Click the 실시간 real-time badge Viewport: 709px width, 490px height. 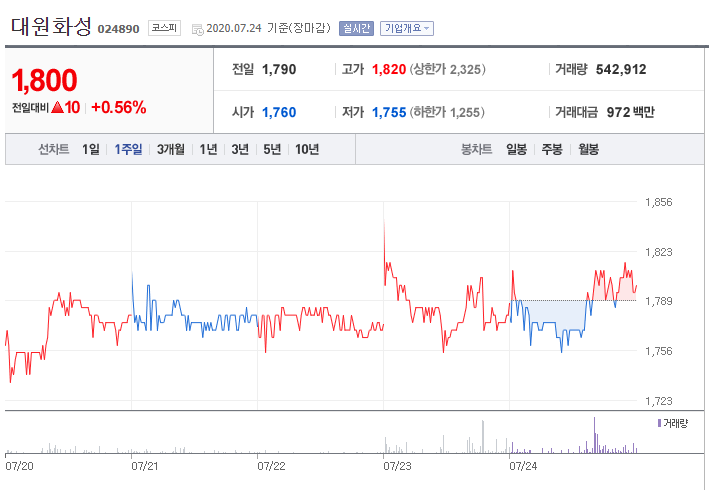point(356,28)
